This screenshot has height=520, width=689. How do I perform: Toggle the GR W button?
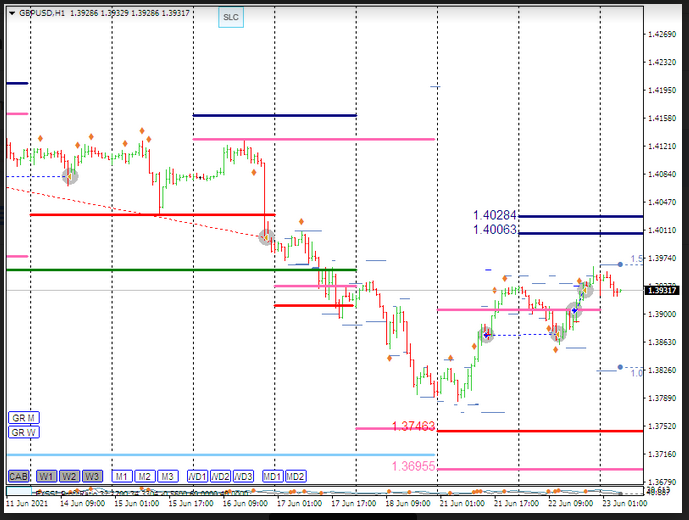click(x=23, y=432)
